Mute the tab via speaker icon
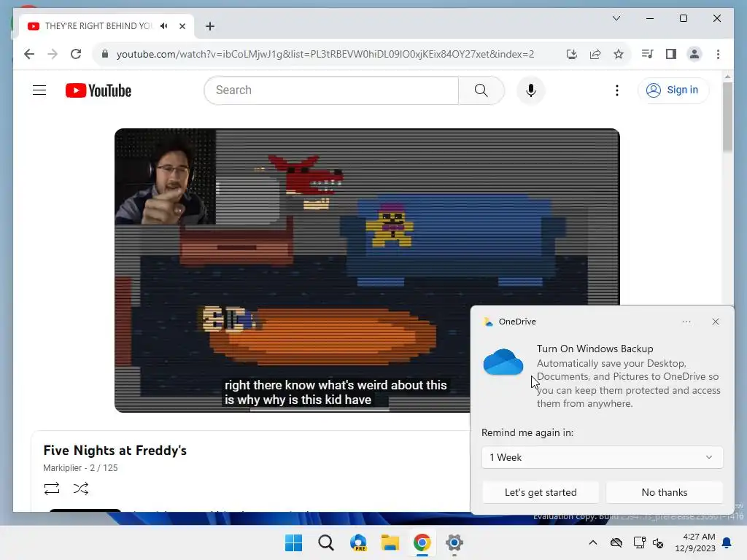Screen dimensions: 747x560 (164, 26)
